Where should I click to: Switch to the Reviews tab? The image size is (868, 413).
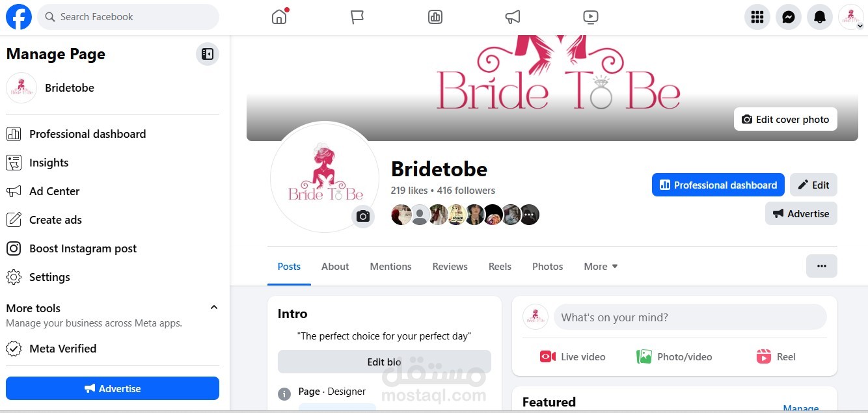pyautogui.click(x=450, y=267)
